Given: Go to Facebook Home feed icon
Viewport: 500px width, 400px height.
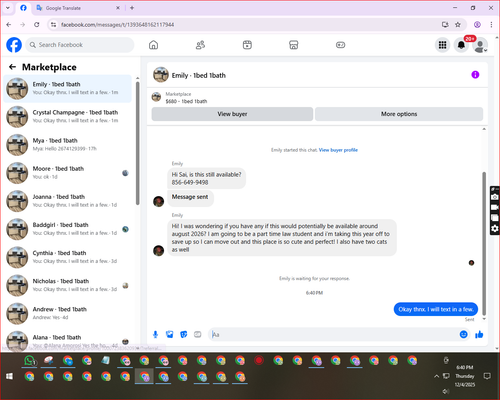Looking at the screenshot, I should (153, 45).
